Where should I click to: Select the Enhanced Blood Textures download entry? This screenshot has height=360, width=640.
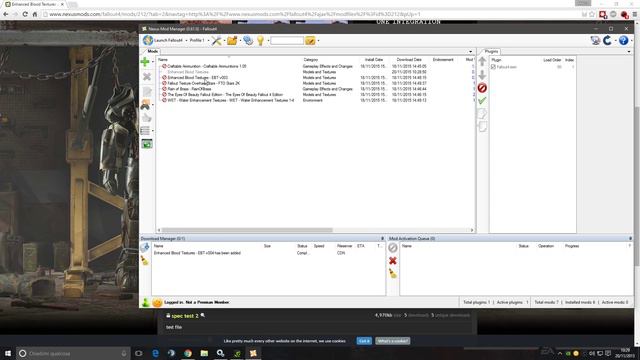(x=268, y=253)
